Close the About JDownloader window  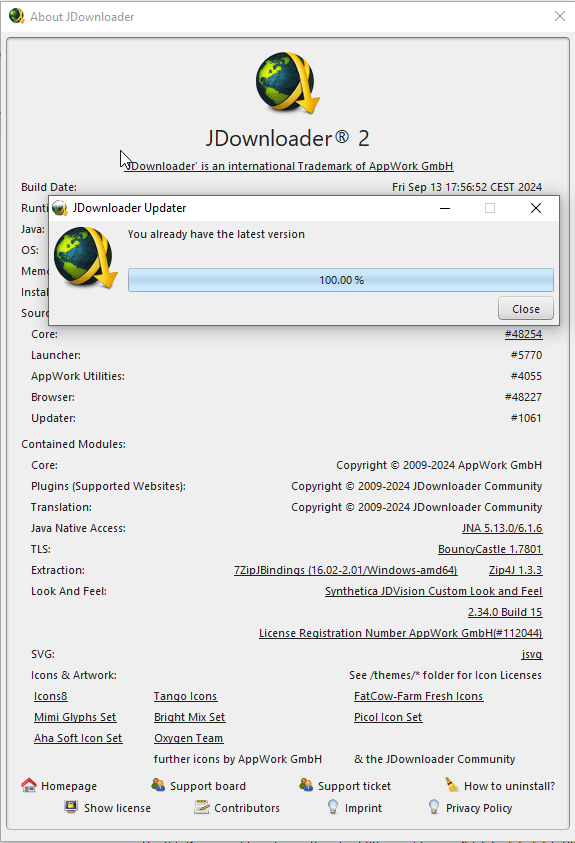click(x=560, y=16)
